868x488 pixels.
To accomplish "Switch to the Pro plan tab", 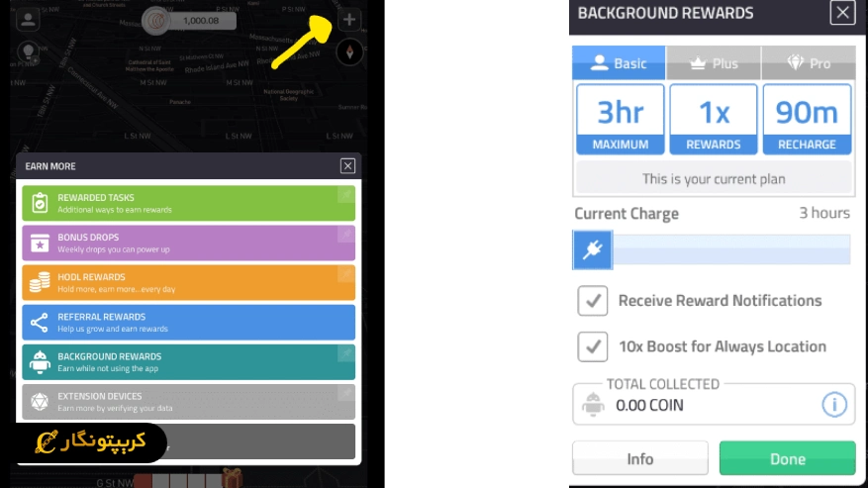I will point(807,63).
